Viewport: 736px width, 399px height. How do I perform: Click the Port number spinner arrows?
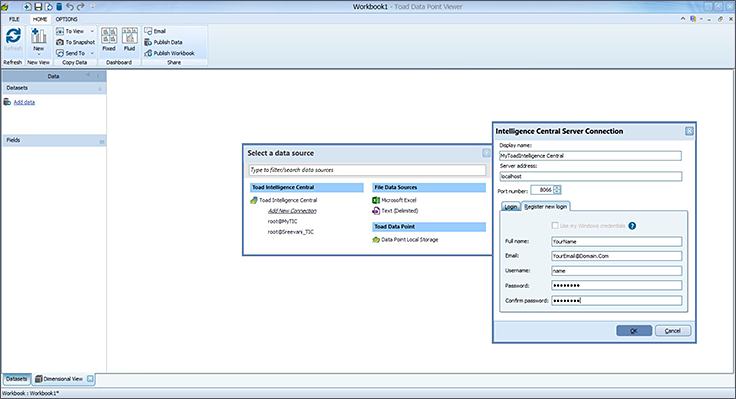pyautogui.click(x=557, y=190)
